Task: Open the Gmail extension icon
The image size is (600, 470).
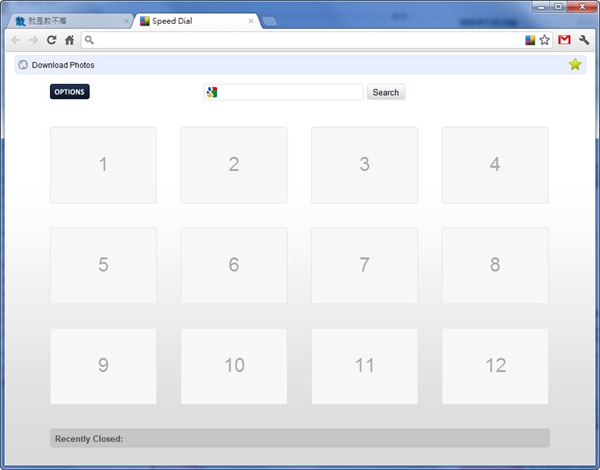Action: (x=564, y=39)
